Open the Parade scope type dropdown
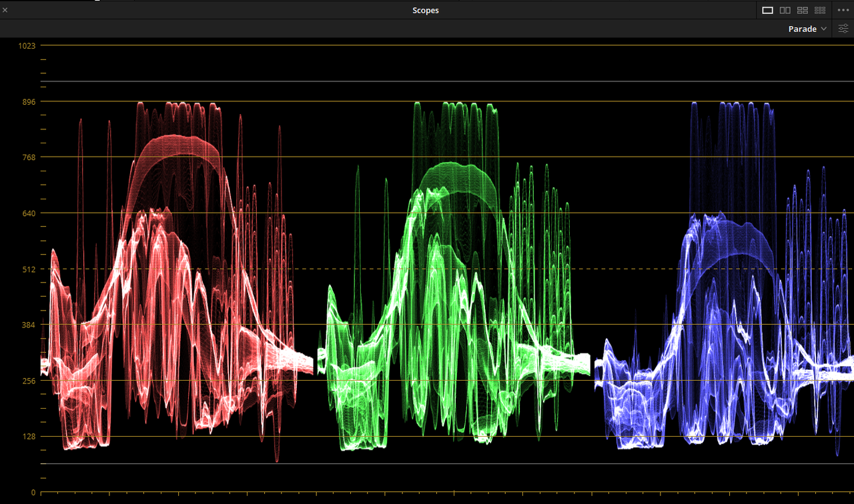The image size is (854, 504). (807, 29)
